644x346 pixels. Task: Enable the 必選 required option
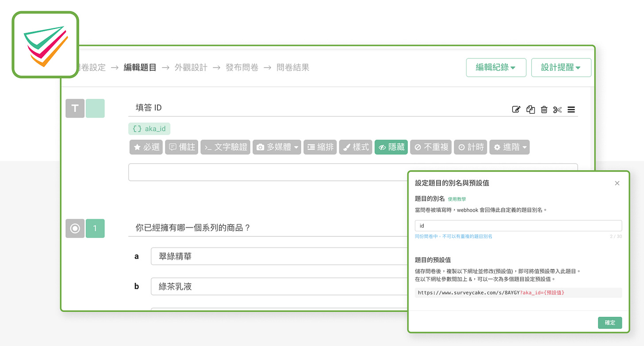tap(146, 147)
